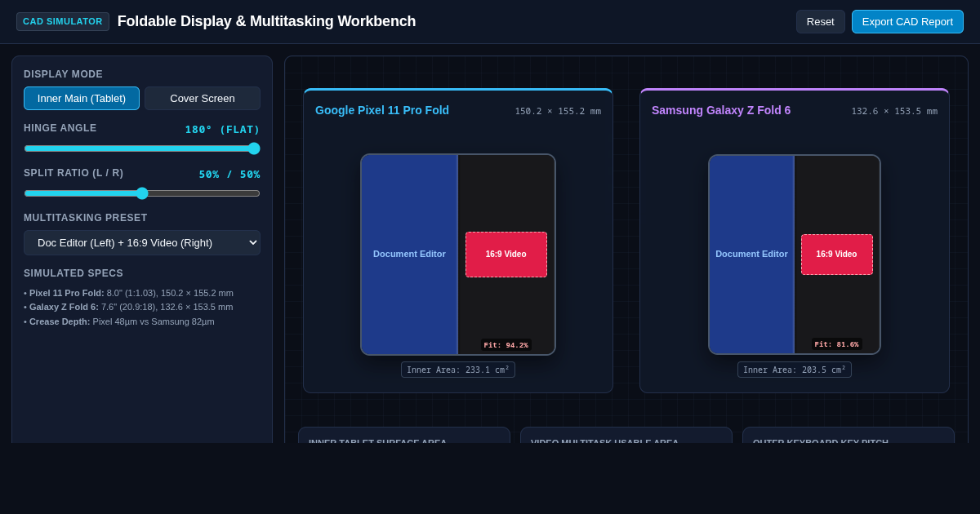Viewport: 980px width, 514px height.
Task: Click Inner Area: 203.5 cm² label
Action: [795, 370]
